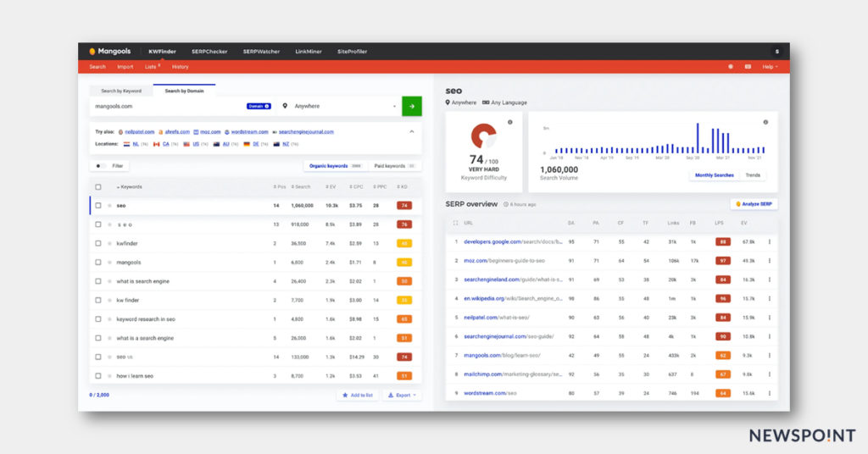Open three-dot menu for en.wikipedia.org result
Image resolution: width=868 pixels, height=454 pixels.
(770, 299)
